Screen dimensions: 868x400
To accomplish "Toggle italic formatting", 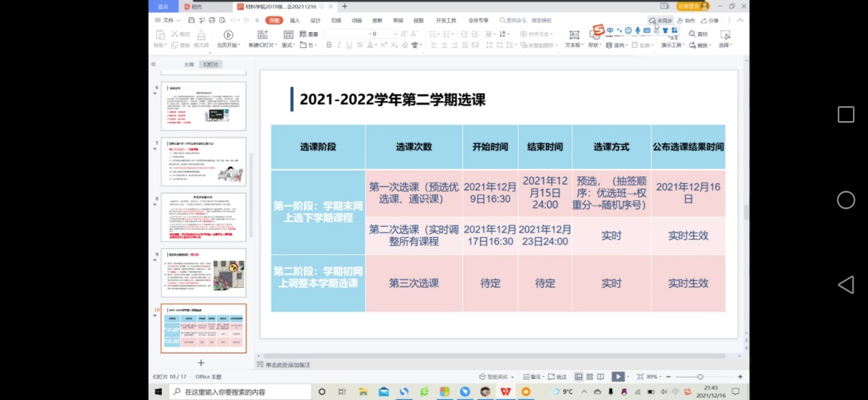I will click(340, 45).
